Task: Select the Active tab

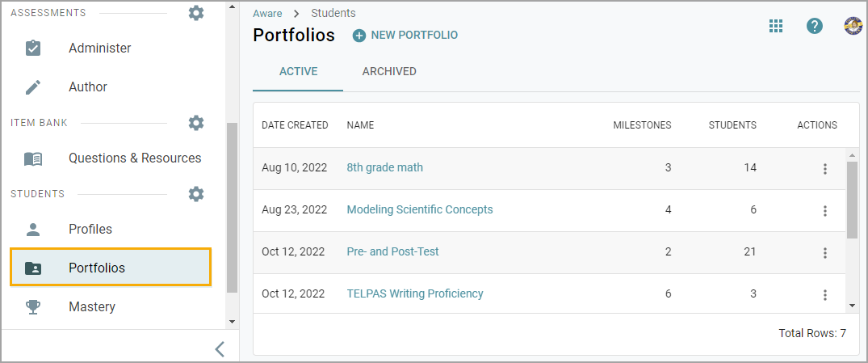Action: pos(299,71)
